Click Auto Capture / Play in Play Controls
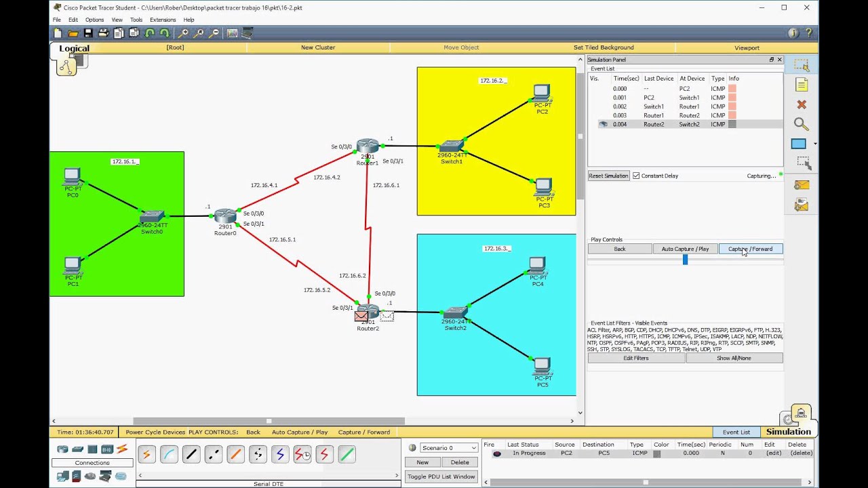 pyautogui.click(x=685, y=249)
